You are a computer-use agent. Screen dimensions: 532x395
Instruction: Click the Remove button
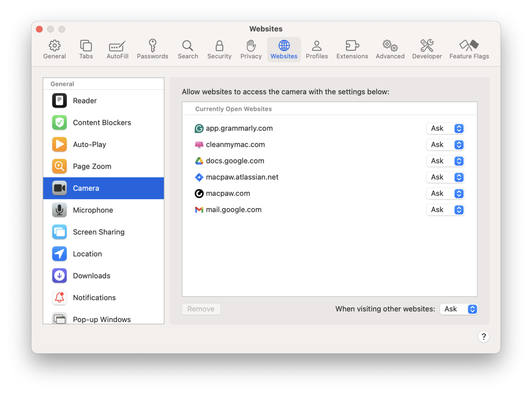tap(201, 309)
